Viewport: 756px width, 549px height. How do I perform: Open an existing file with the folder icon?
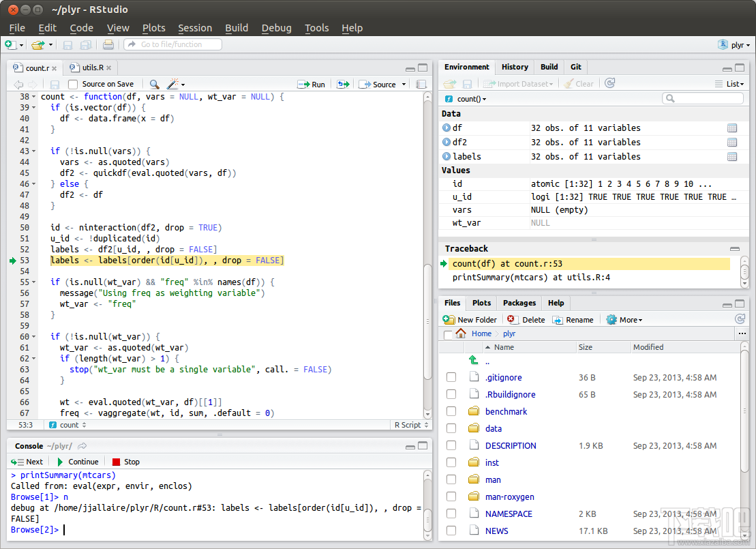coord(38,44)
